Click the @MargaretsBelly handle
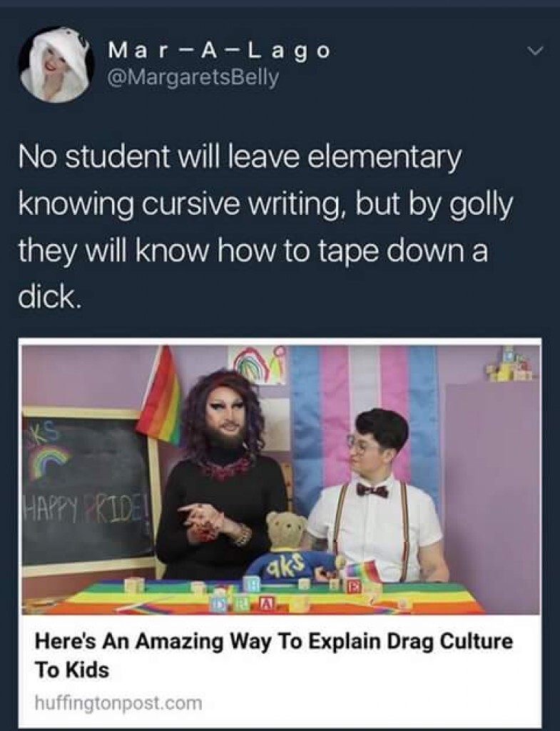 (193, 77)
